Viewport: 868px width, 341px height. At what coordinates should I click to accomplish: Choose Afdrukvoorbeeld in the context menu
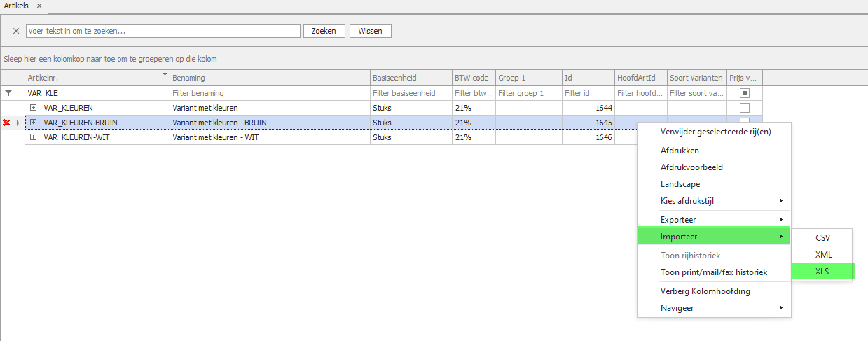click(x=715, y=167)
